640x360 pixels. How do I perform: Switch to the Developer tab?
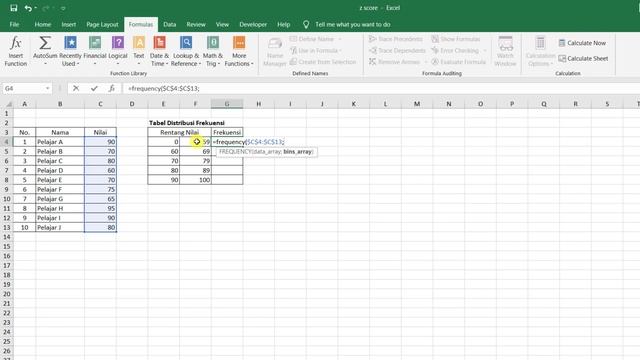point(253,24)
